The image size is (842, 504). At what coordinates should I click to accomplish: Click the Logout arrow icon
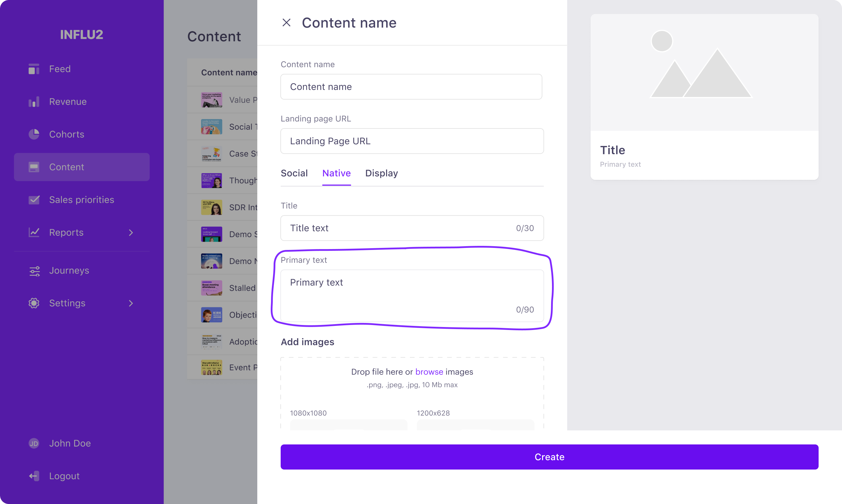34,476
